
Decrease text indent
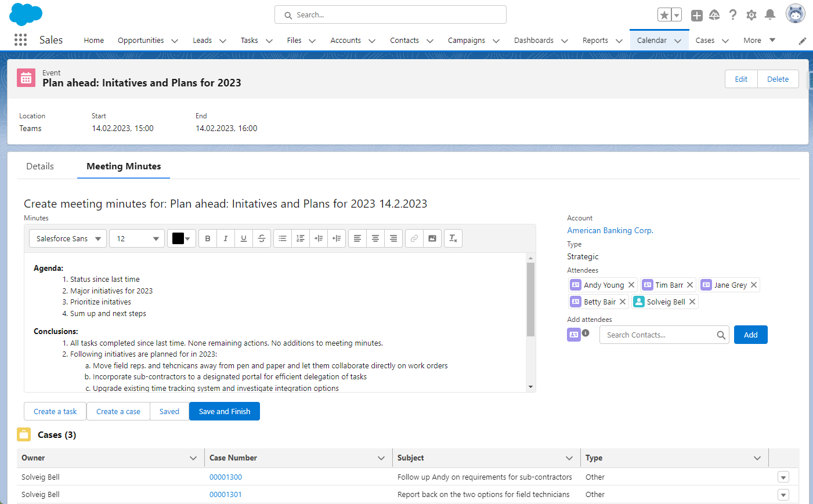337,238
